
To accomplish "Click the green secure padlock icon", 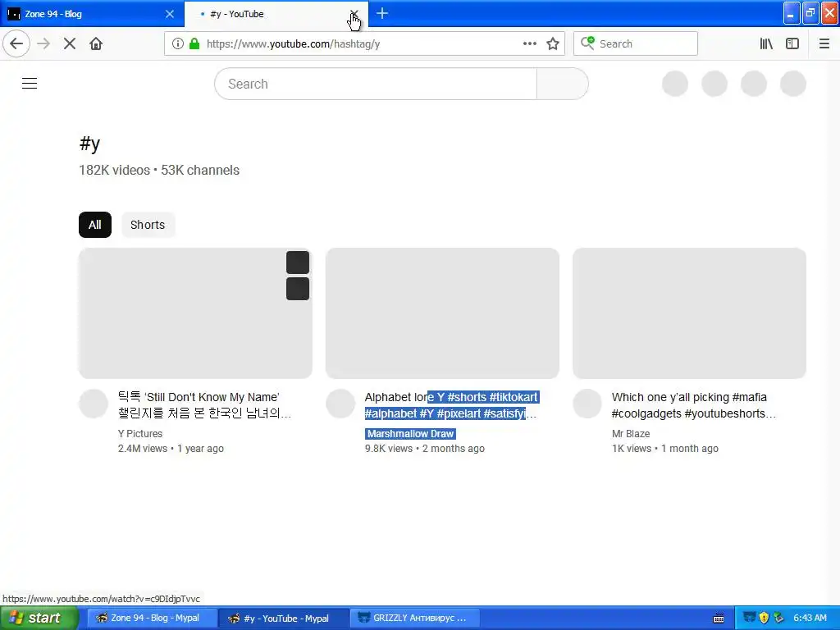I will (x=194, y=44).
